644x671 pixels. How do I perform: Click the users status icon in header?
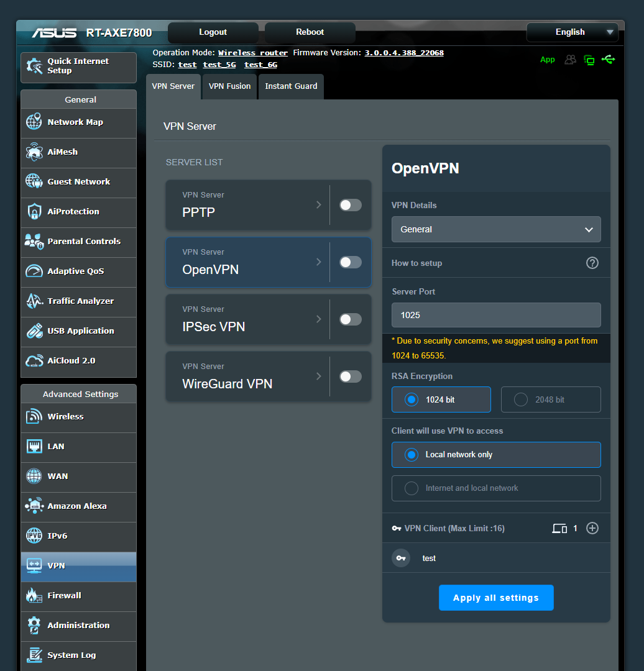tap(571, 60)
